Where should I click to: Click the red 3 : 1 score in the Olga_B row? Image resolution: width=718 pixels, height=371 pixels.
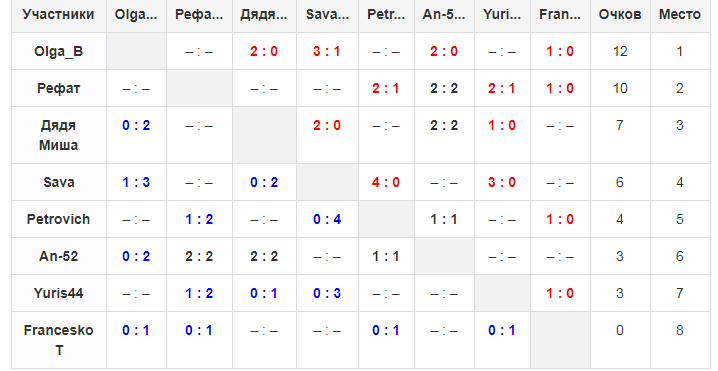(x=327, y=51)
